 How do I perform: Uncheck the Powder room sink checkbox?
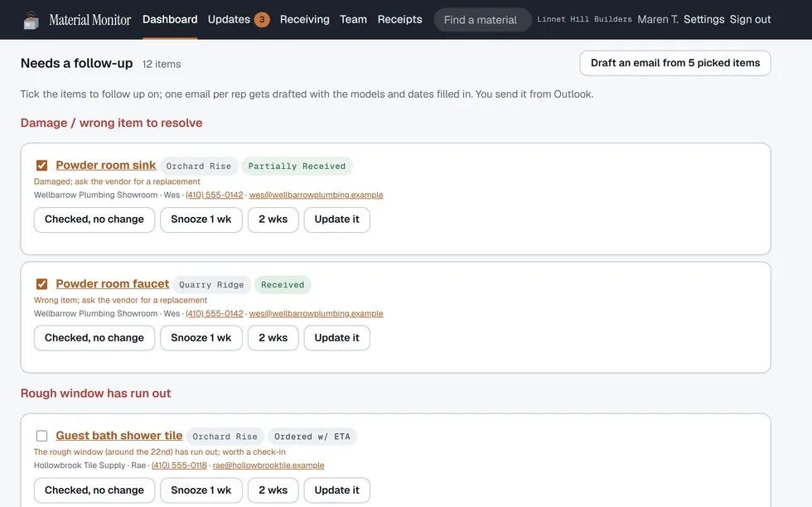tap(42, 165)
